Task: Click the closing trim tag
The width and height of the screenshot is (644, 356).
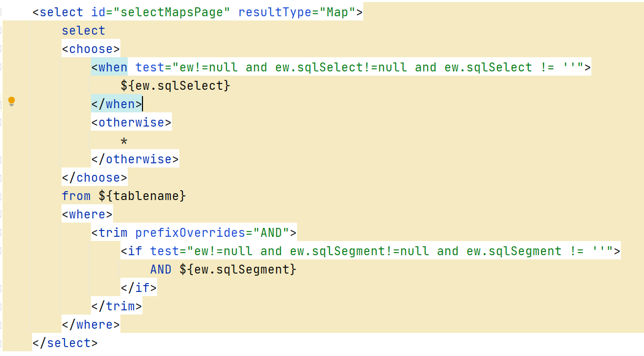Action: click(116, 306)
